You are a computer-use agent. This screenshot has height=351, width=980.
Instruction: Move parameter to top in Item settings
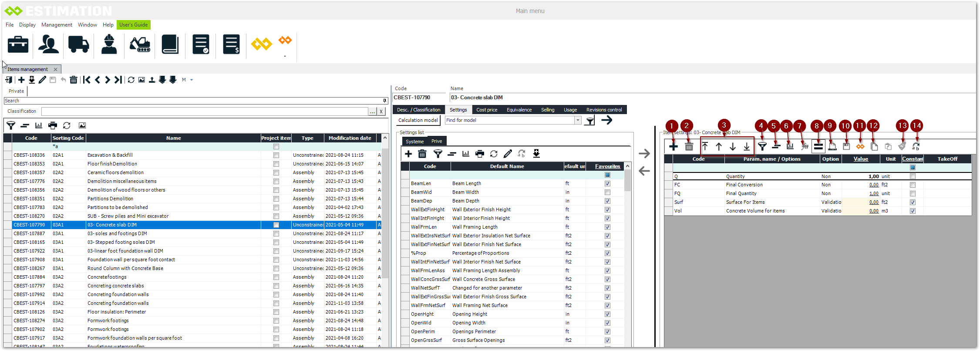tap(705, 147)
